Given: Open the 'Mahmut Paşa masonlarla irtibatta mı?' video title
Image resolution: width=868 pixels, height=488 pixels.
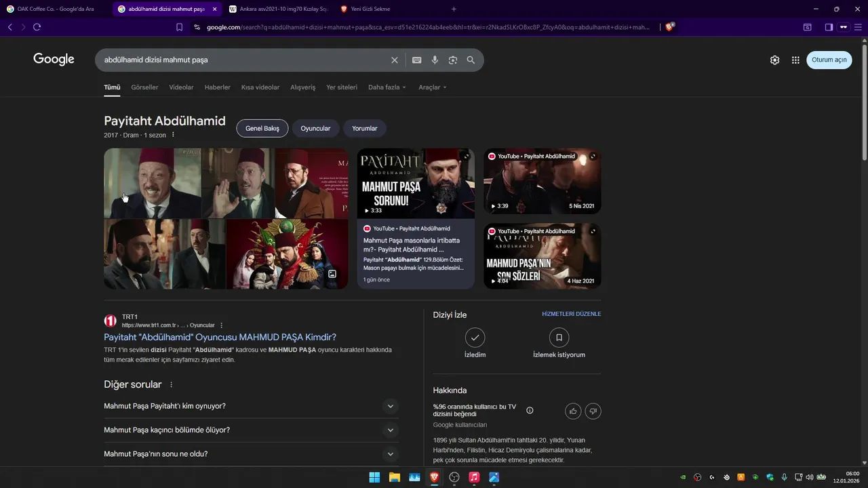Looking at the screenshot, I should point(412,245).
